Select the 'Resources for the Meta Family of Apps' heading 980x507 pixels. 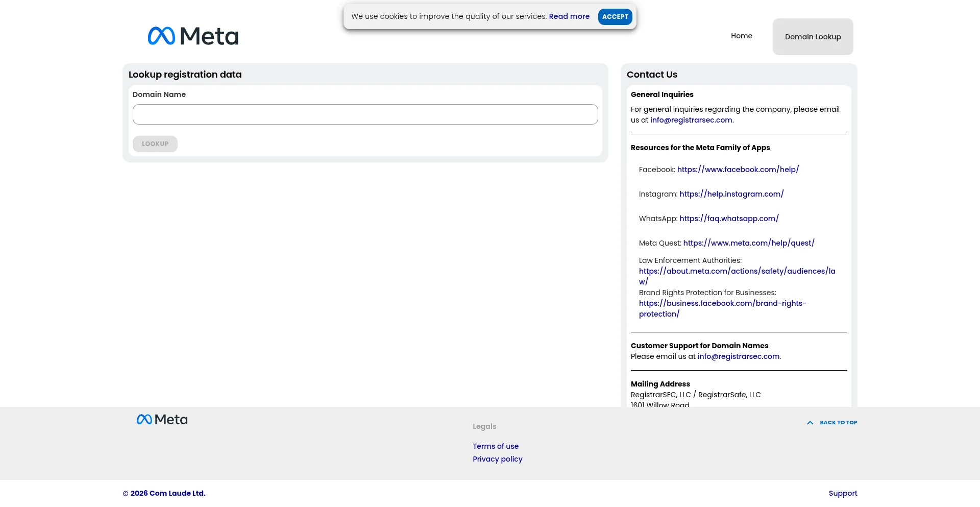click(x=700, y=148)
